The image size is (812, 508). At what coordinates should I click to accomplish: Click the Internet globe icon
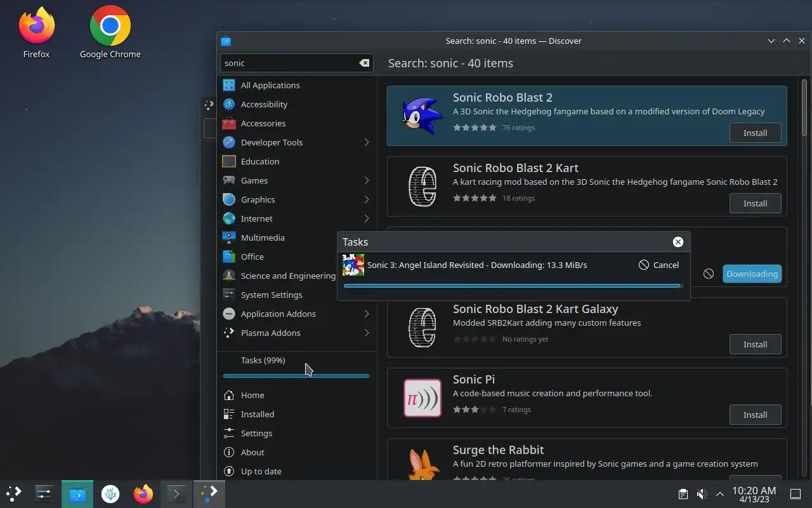point(229,218)
